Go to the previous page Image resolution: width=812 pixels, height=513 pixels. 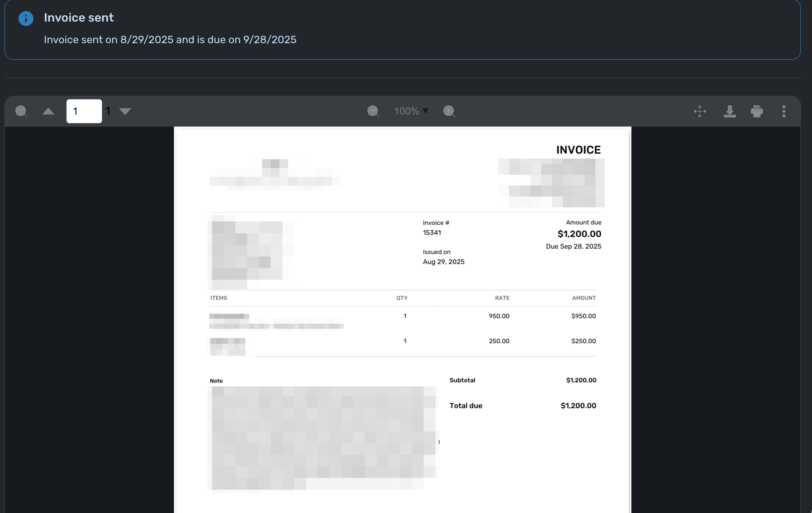click(48, 111)
